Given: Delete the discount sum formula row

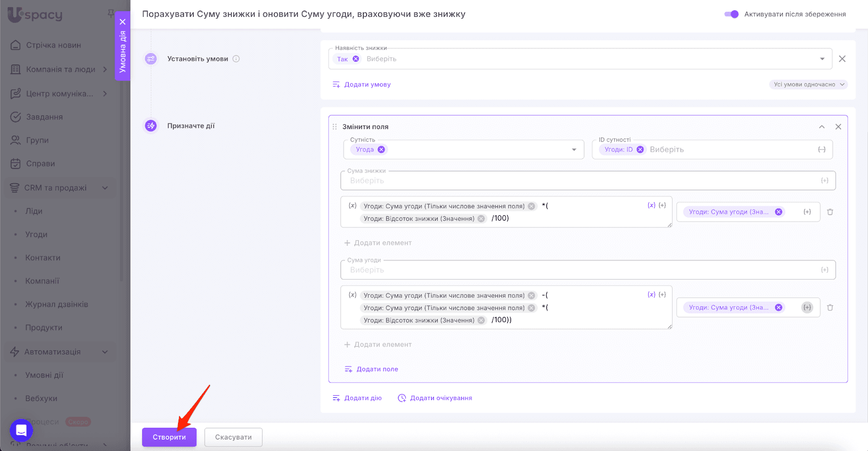Looking at the screenshot, I should [x=830, y=212].
